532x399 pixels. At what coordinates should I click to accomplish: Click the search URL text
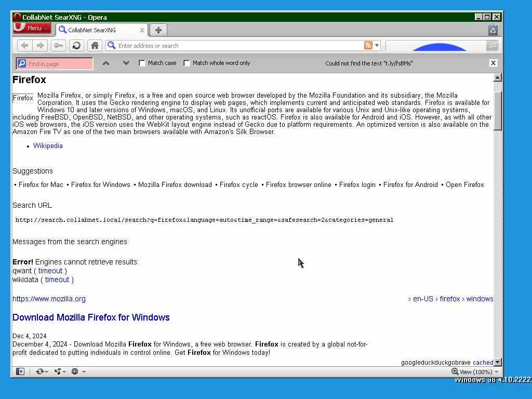204,220
